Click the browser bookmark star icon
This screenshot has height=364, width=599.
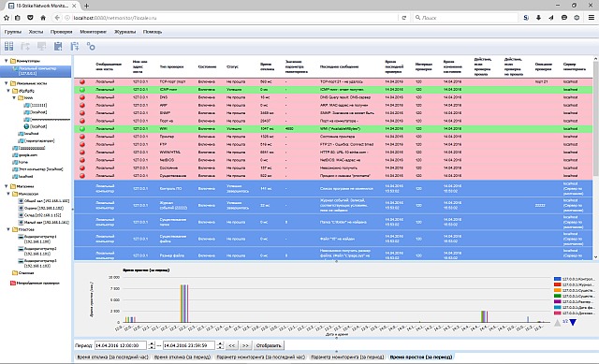coord(7,18)
